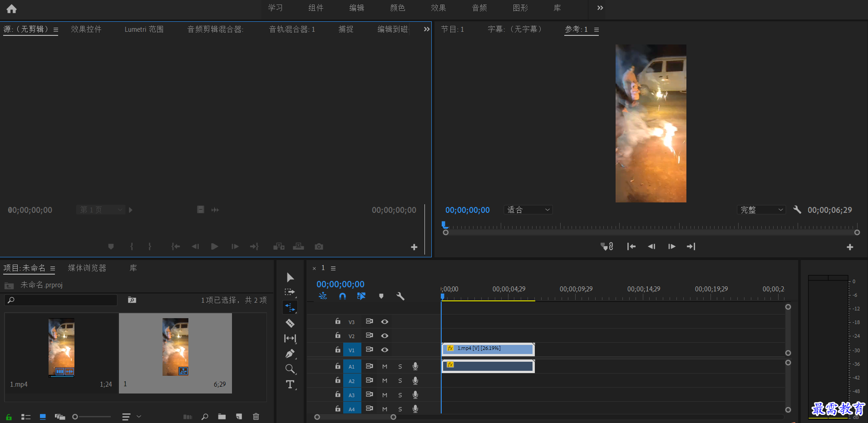Open timeline sequence 1 panel menu
The height and width of the screenshot is (423, 868).
[333, 268]
